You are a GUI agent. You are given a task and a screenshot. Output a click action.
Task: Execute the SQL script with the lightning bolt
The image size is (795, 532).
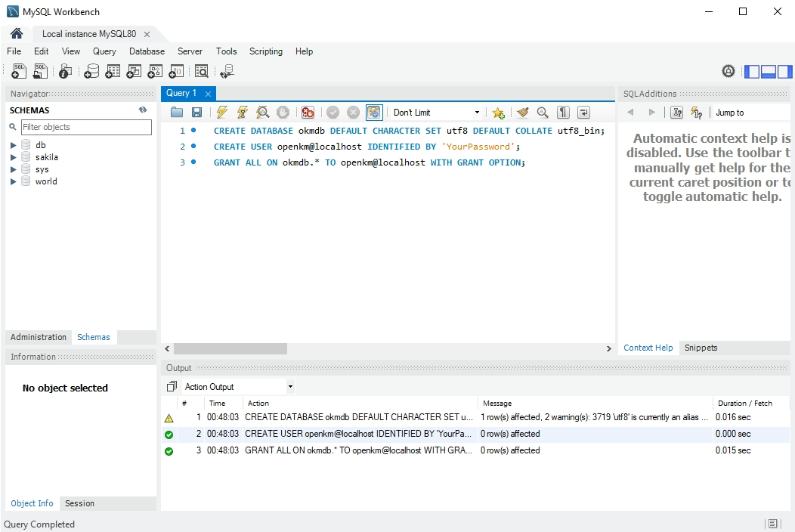[221, 113]
